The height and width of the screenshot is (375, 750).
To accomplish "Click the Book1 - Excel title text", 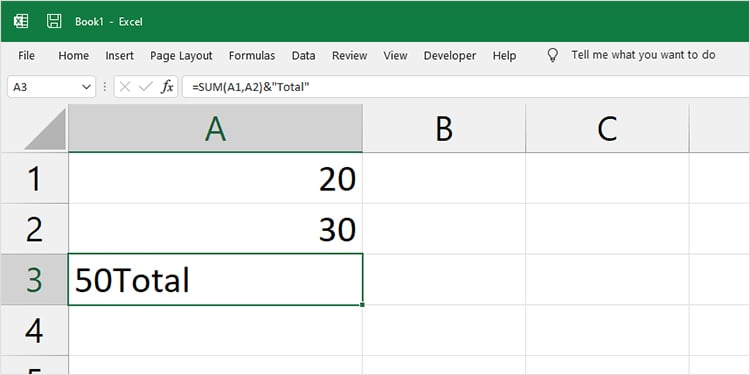I will pyautogui.click(x=109, y=22).
